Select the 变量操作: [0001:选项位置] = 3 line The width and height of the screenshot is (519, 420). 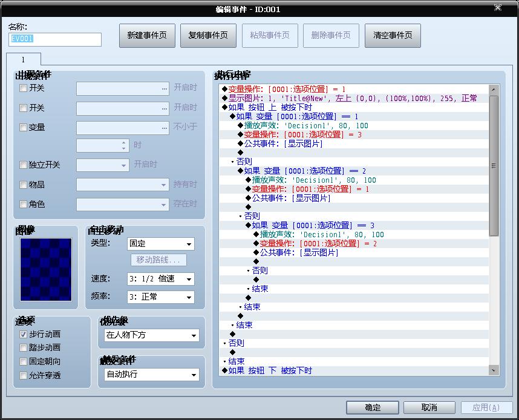click(x=354, y=135)
